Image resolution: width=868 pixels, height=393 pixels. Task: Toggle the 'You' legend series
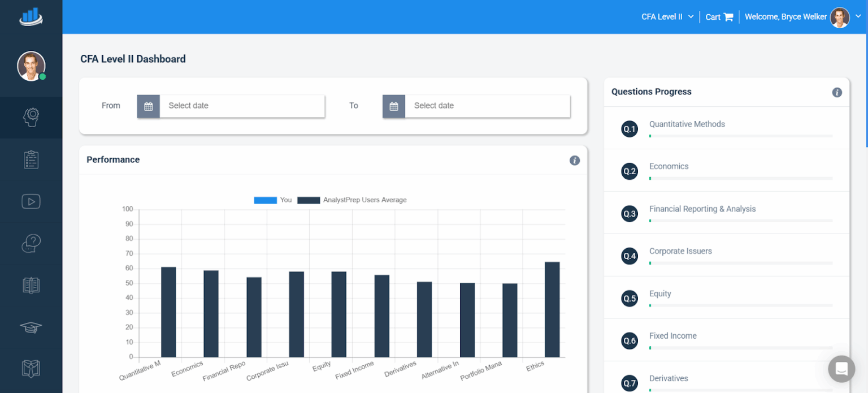click(x=273, y=200)
